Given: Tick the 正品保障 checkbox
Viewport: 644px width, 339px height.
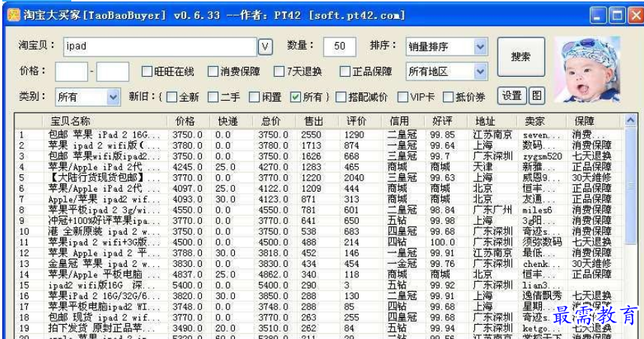Looking at the screenshot, I should click(x=345, y=71).
